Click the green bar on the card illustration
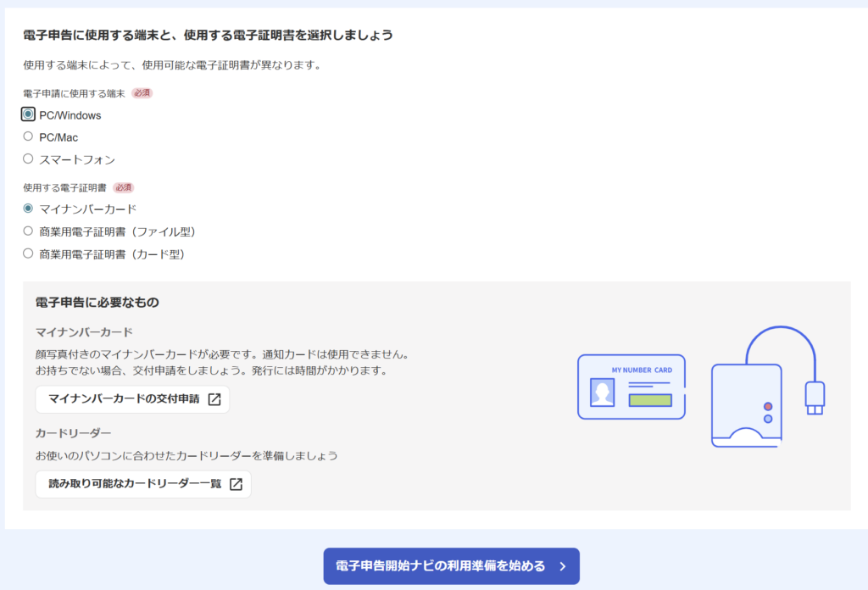Screen dimensions: 868x590 [x=650, y=400]
